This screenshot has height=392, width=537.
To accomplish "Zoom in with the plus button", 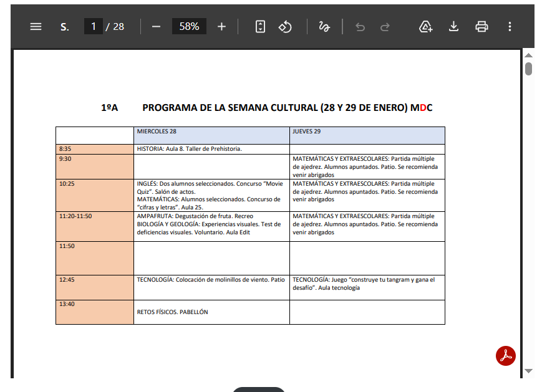I will (221, 26).
